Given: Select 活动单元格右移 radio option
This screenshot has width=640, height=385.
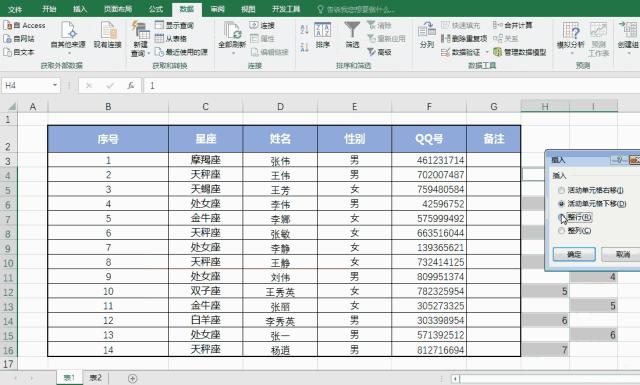Looking at the screenshot, I should 561,190.
